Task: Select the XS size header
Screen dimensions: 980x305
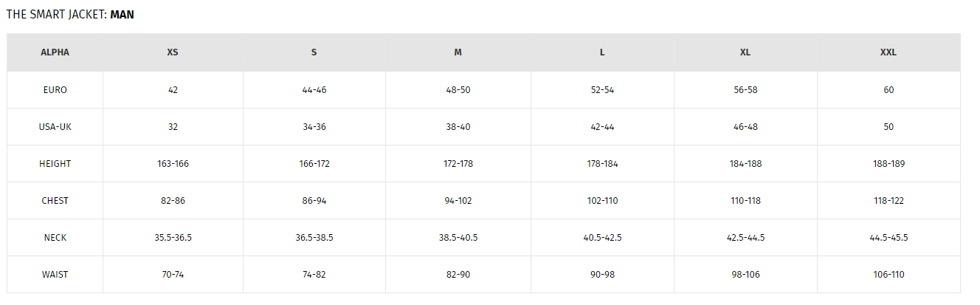Action: coord(173,52)
